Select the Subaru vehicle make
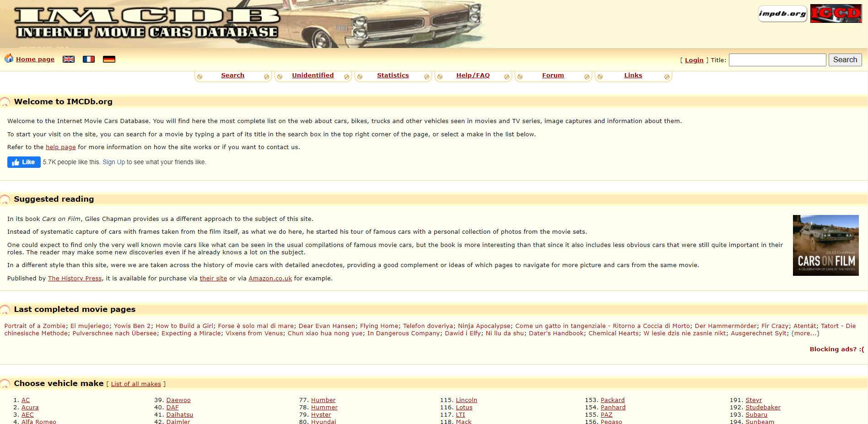This screenshot has width=868, height=424. pos(757,415)
